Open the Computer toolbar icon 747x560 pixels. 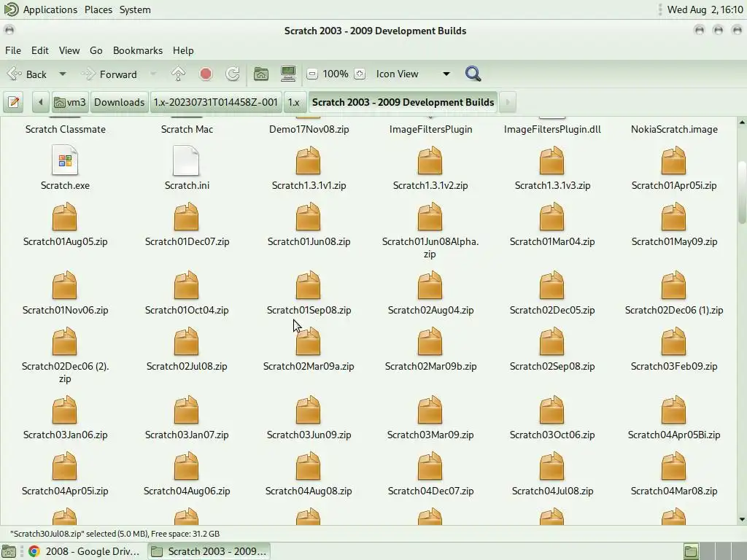click(288, 74)
